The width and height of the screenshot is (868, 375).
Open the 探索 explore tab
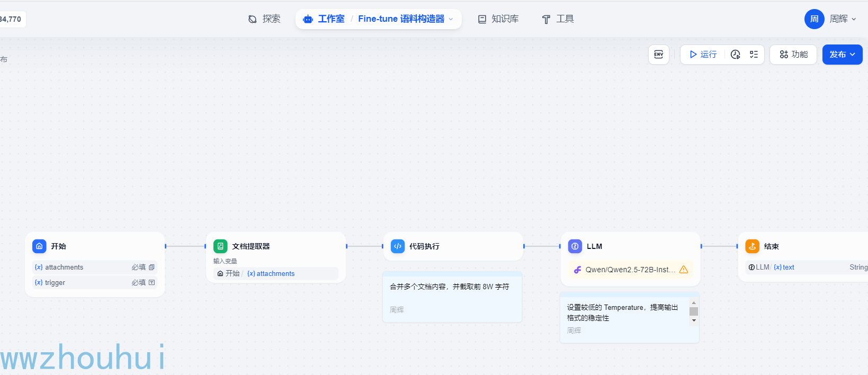tap(264, 19)
